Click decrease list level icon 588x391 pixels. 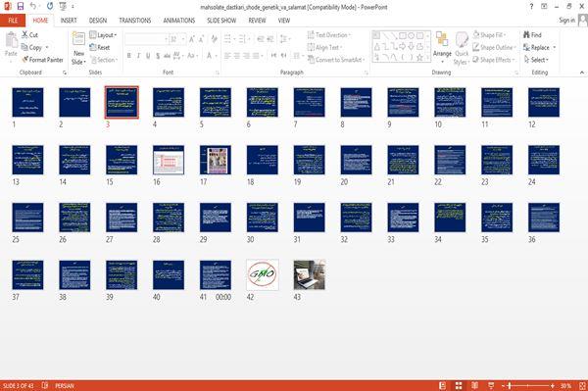pyautogui.click(x=261, y=39)
